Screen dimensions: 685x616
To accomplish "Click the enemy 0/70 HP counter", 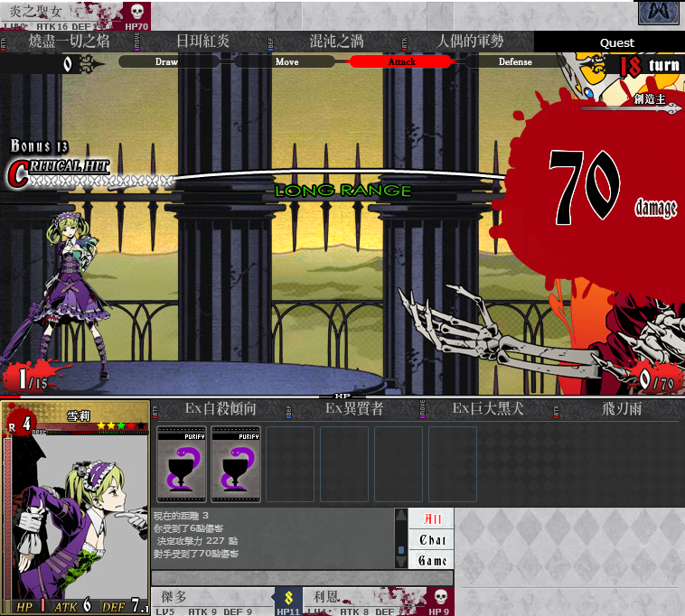I will point(657,380).
